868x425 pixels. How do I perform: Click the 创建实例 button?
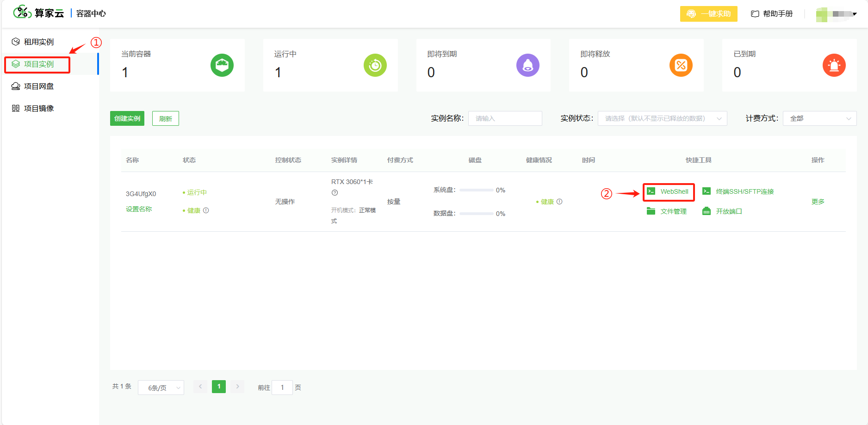(127, 118)
